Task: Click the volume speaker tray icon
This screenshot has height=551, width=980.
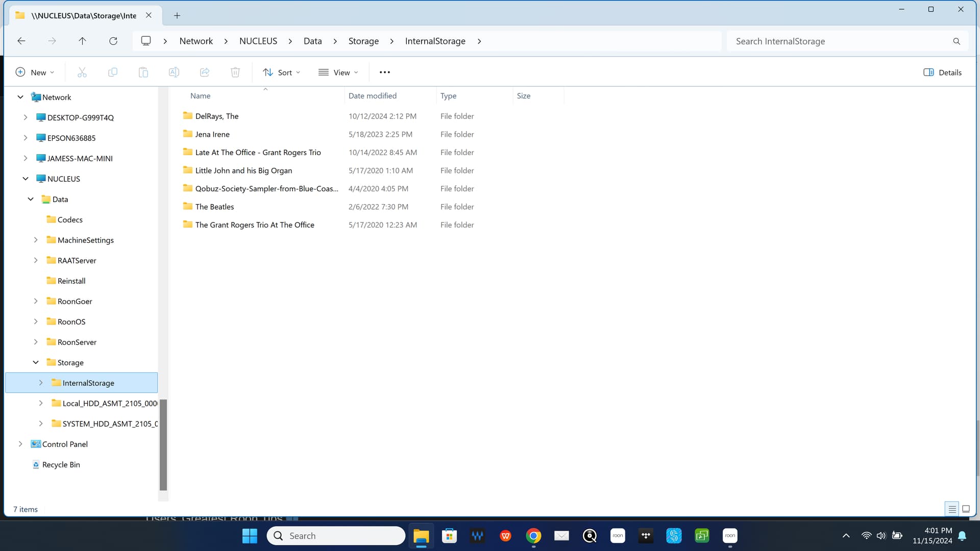Action: click(x=881, y=536)
